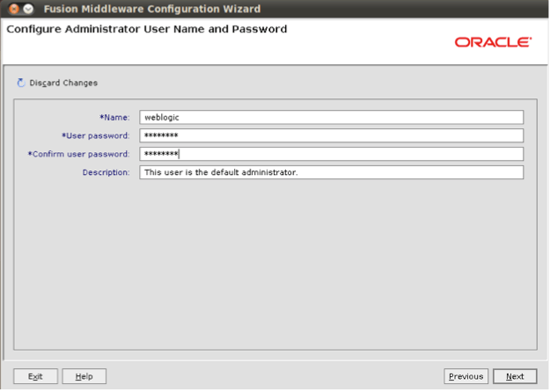Click the *Name field label
The width and height of the screenshot is (550, 392).
click(114, 117)
